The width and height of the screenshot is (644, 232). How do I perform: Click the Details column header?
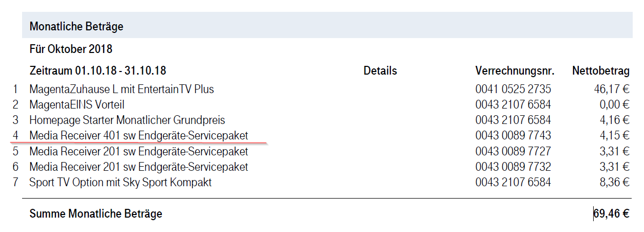pyautogui.click(x=380, y=71)
